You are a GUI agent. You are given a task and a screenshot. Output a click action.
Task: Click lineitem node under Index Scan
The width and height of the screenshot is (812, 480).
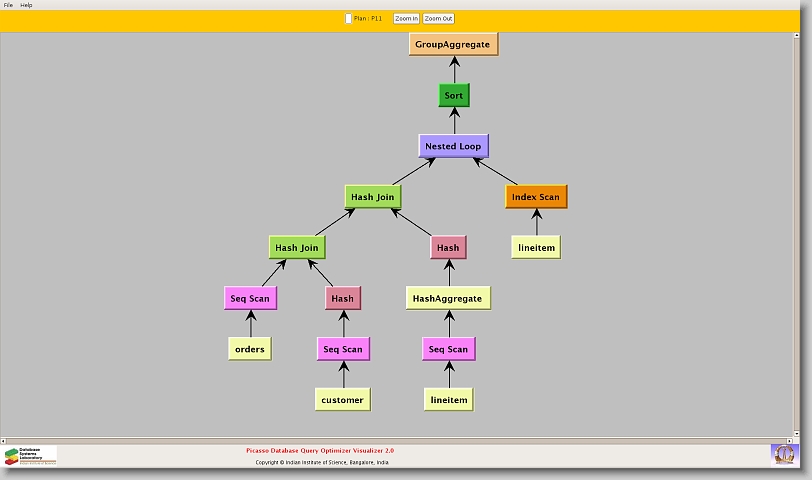[536, 247]
